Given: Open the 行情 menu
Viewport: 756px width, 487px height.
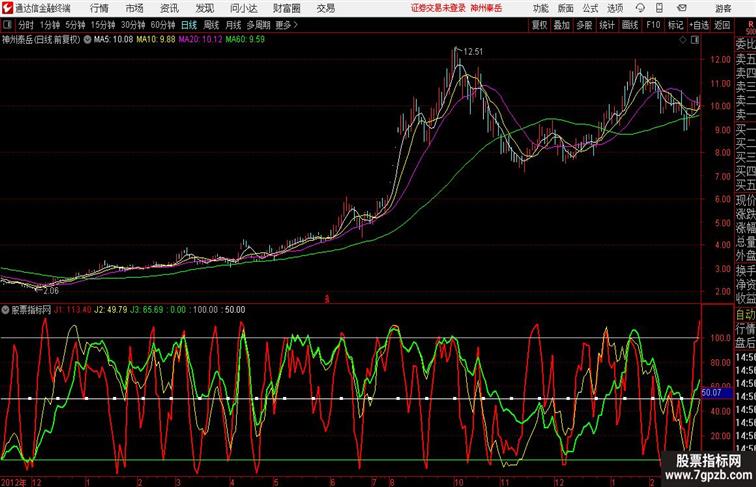Looking at the screenshot, I should pos(99,8).
